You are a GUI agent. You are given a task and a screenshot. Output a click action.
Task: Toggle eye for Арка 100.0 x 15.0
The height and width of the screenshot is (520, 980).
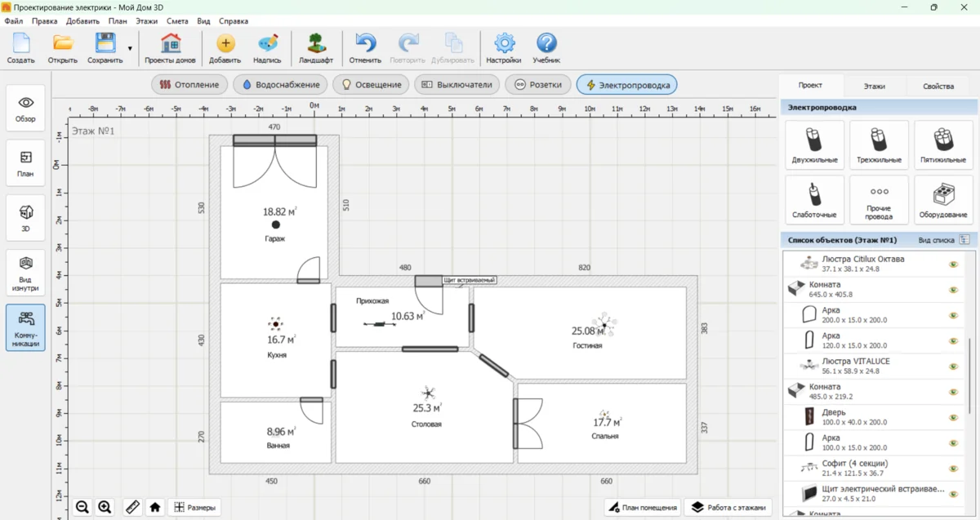(953, 442)
